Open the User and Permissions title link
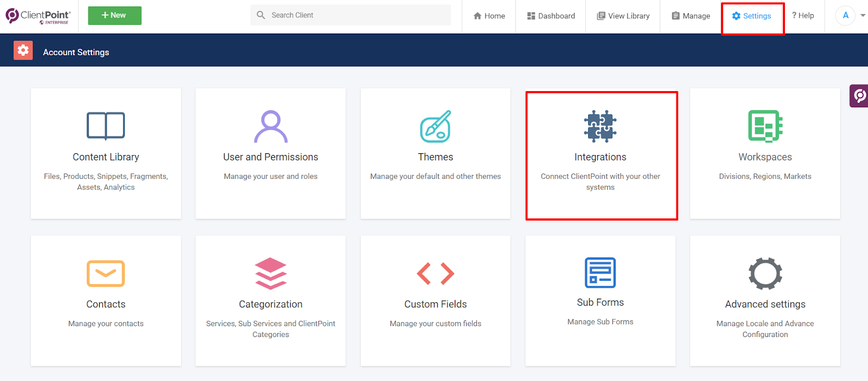 point(271,157)
